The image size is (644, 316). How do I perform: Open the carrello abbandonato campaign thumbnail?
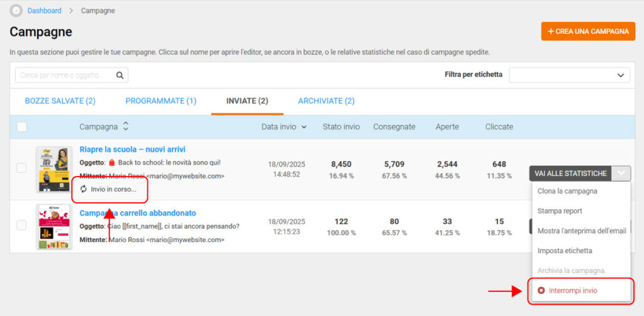(53, 227)
